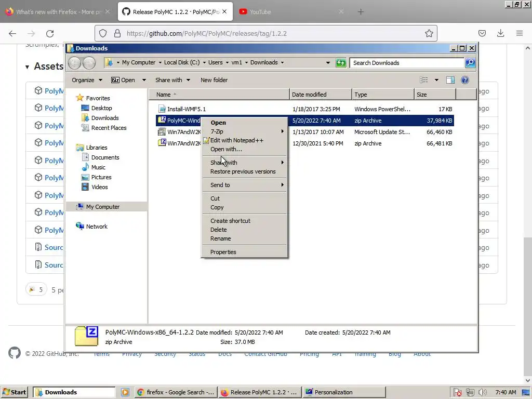
Task: Click the volume icon in system tray
Action: click(x=482, y=392)
